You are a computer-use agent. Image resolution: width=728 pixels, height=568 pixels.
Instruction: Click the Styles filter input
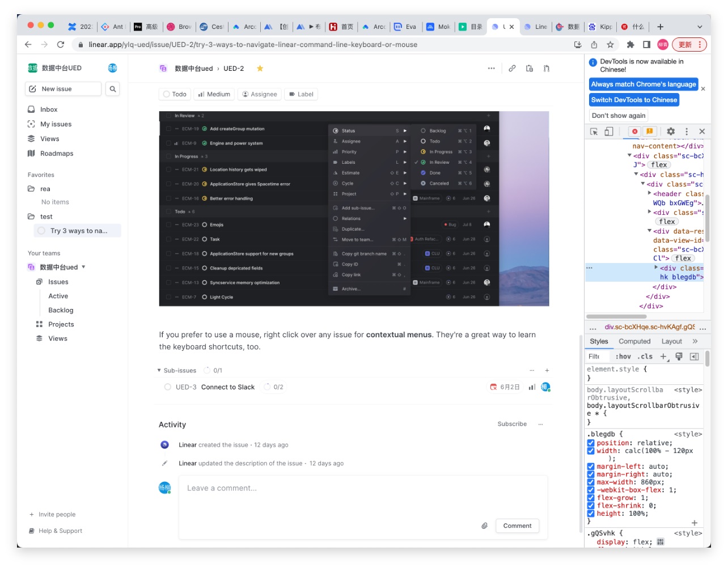tap(598, 357)
